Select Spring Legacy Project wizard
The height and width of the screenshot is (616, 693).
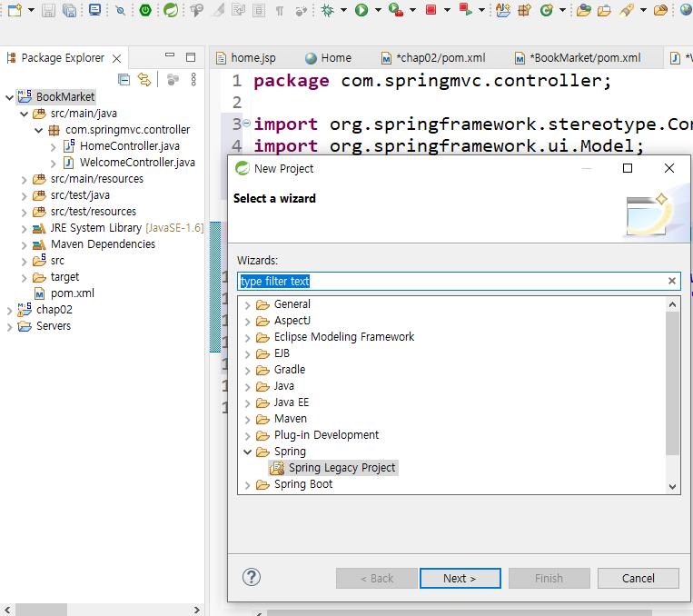333,468
